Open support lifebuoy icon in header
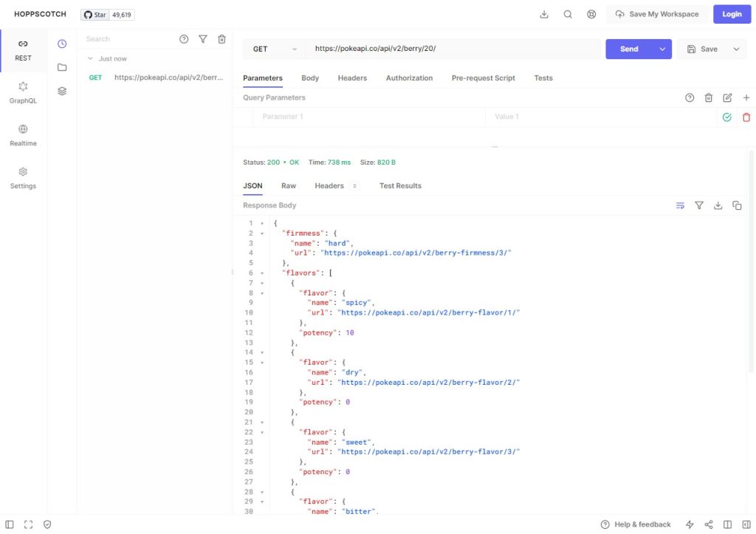The width and height of the screenshot is (756, 534). pos(591,15)
